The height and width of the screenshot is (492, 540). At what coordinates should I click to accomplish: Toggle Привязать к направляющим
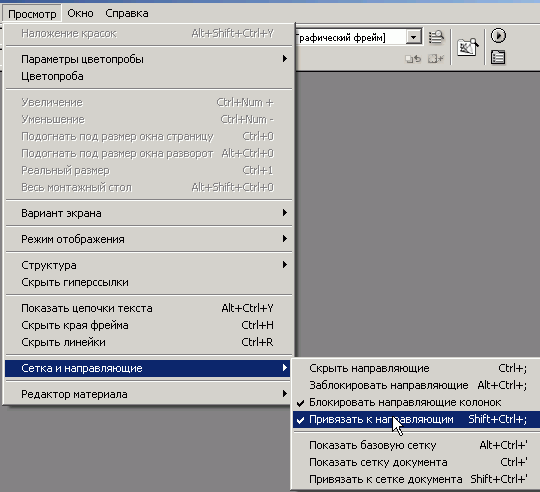(x=416, y=419)
